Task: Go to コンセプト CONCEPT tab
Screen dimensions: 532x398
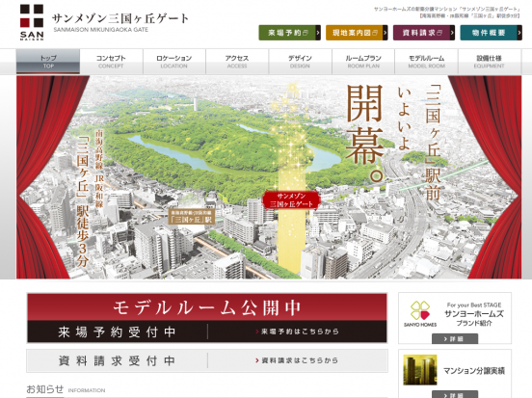Action: click(111, 62)
